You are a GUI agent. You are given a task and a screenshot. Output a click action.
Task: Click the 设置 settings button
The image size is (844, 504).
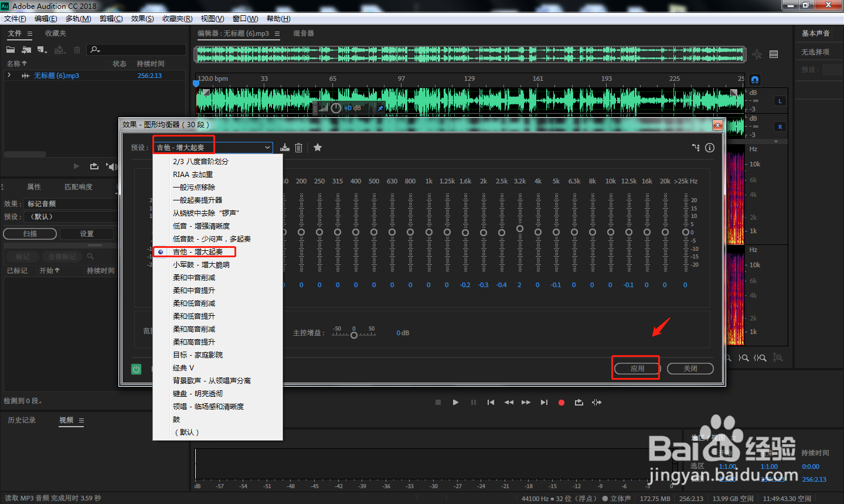click(87, 234)
